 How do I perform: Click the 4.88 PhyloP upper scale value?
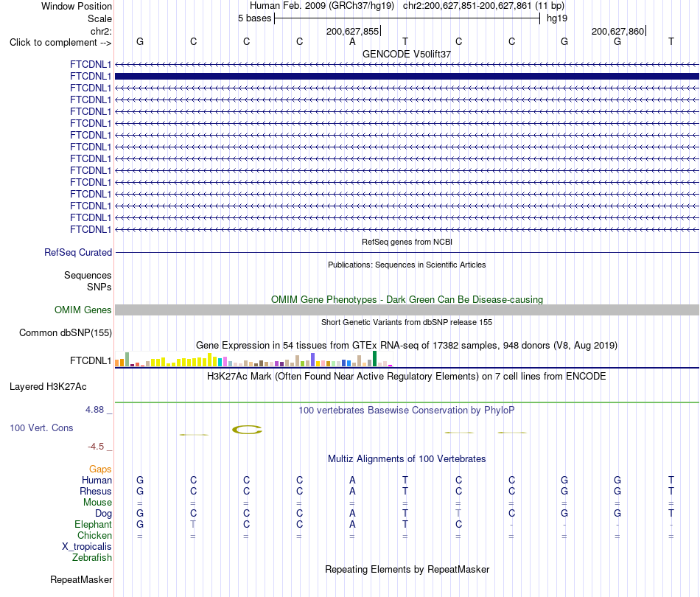coord(94,410)
